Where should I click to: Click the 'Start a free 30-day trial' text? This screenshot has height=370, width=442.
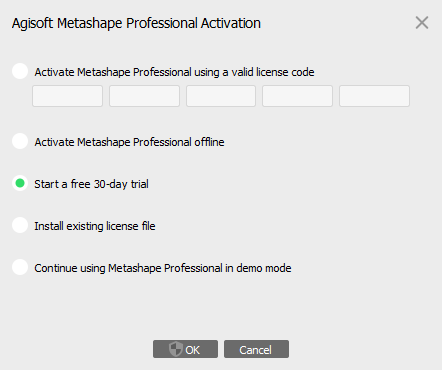pyautogui.click(x=91, y=184)
